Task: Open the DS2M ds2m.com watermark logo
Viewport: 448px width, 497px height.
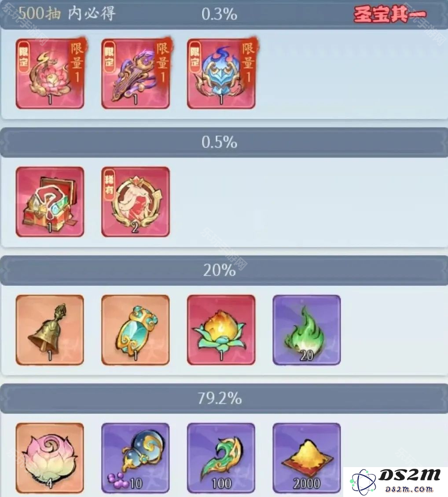Action: [395, 482]
